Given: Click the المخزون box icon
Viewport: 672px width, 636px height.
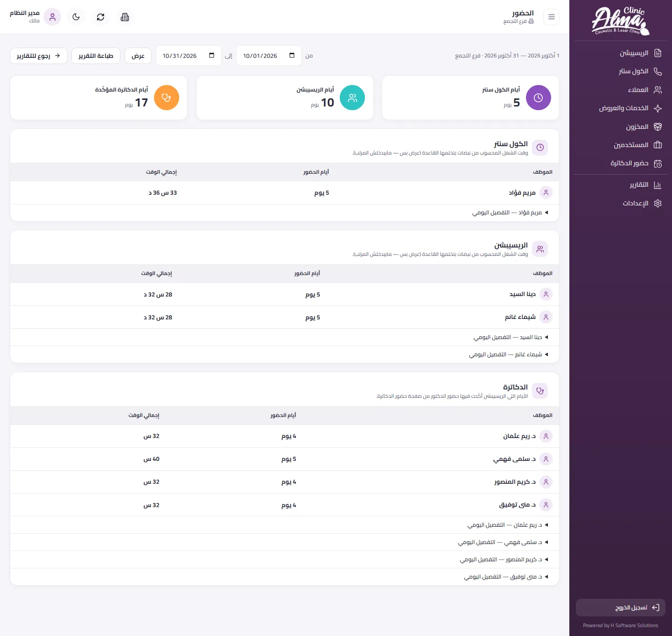Looking at the screenshot, I should click(x=658, y=127).
